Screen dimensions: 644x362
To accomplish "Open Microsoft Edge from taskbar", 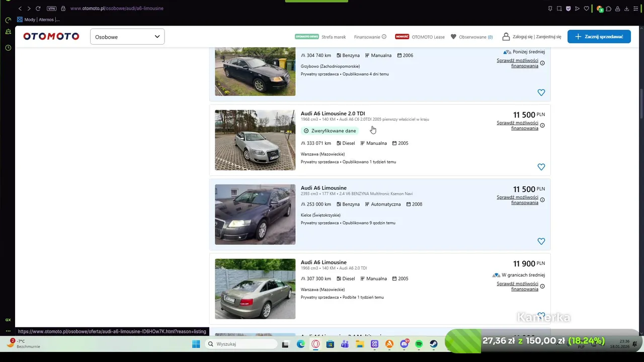I will tap(300, 344).
